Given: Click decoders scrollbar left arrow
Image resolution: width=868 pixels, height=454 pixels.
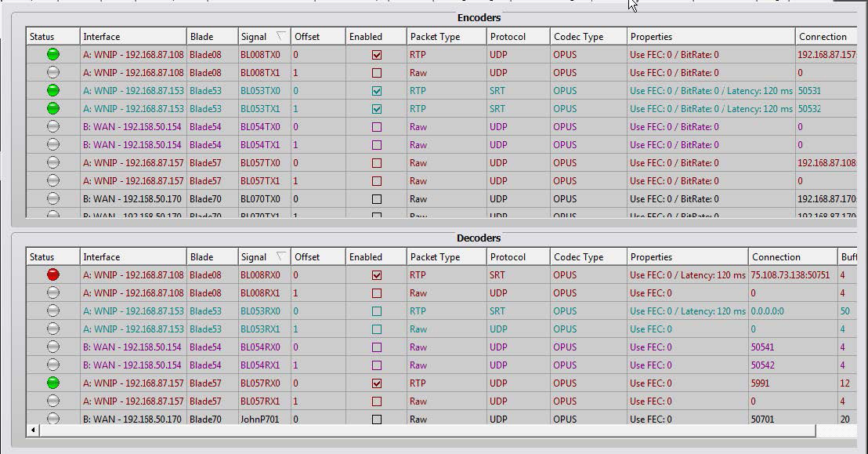Looking at the screenshot, I should point(33,430).
